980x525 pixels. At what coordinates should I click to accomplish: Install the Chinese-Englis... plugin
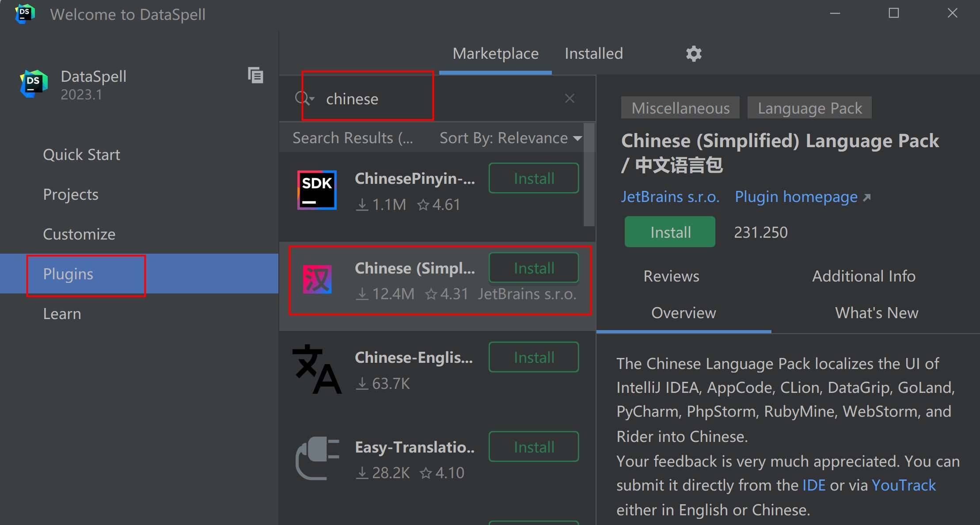click(534, 357)
